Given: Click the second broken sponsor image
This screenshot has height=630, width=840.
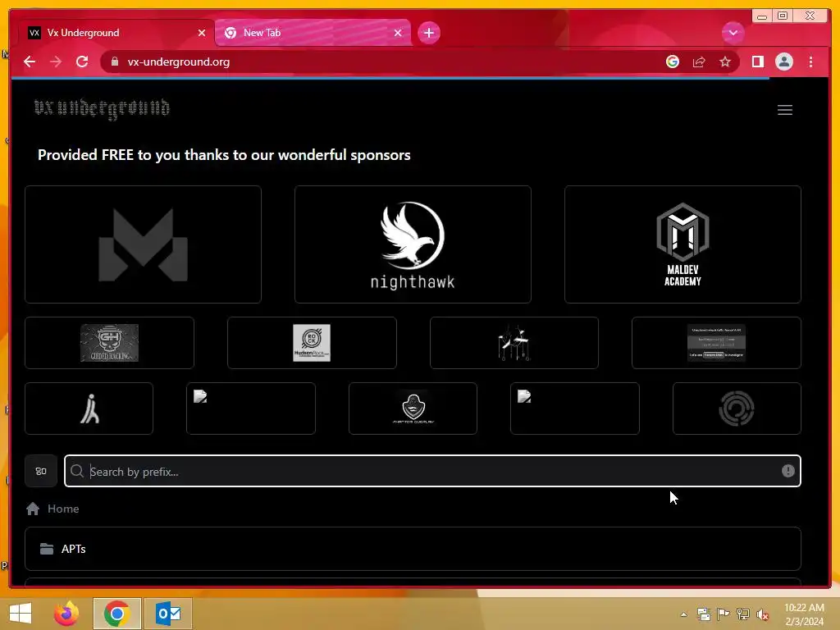Looking at the screenshot, I should (x=524, y=396).
